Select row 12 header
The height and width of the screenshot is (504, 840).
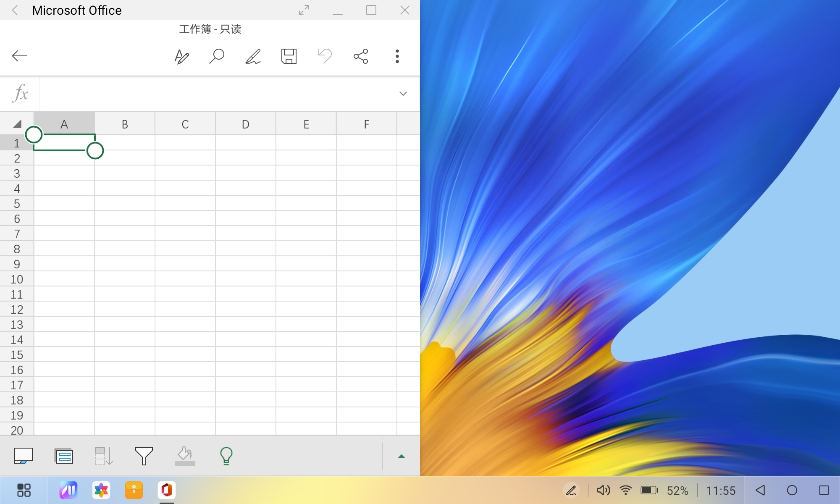17,310
